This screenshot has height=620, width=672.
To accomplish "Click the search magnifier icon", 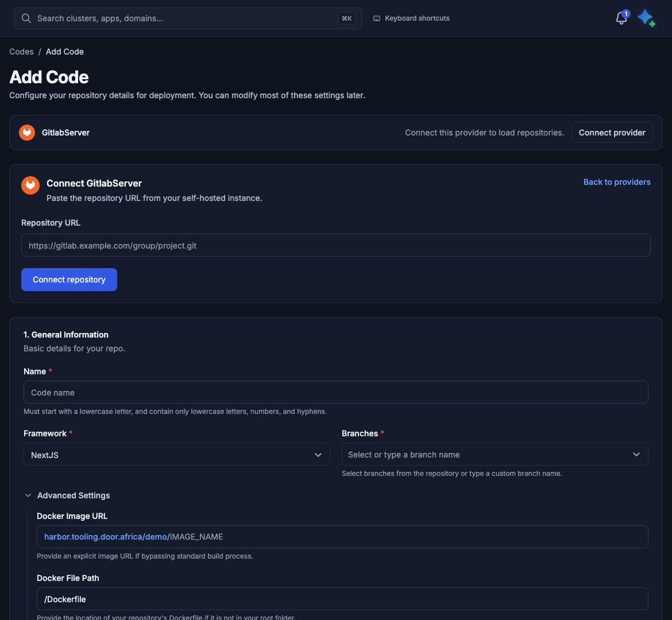I will pos(26,18).
